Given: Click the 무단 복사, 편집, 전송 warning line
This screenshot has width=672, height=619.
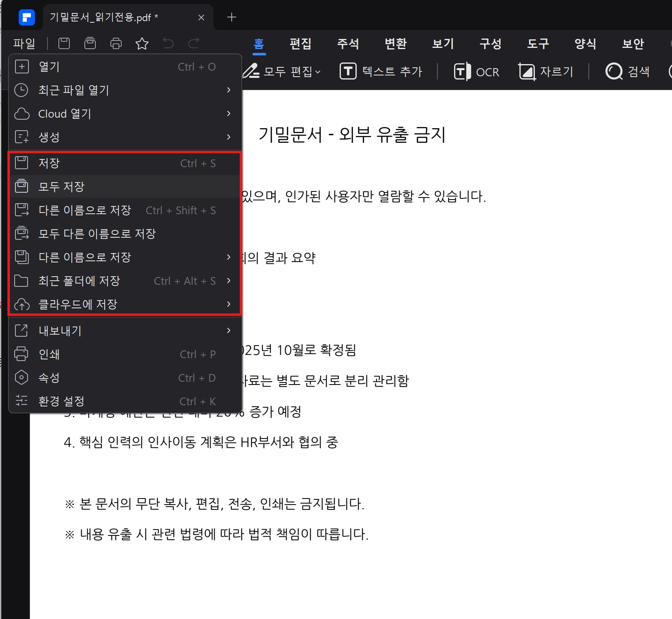Looking at the screenshot, I should point(215,504).
